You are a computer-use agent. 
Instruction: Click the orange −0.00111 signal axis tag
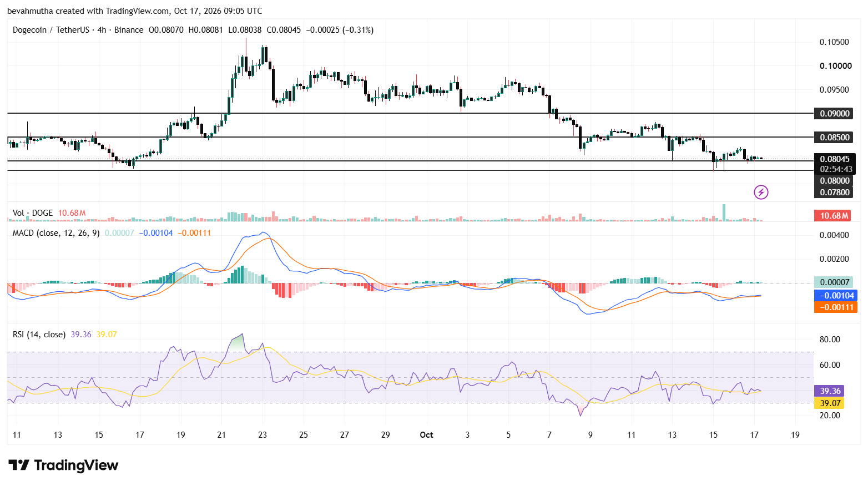[835, 307]
